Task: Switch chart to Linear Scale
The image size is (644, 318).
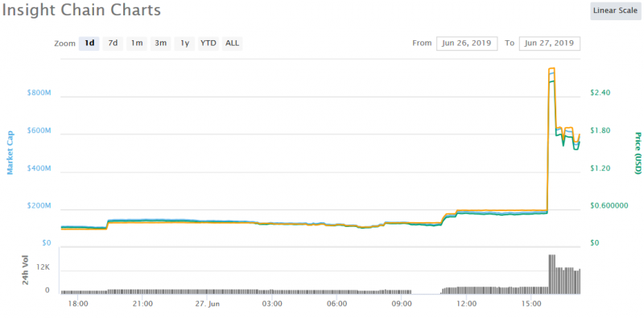Action: [x=615, y=10]
